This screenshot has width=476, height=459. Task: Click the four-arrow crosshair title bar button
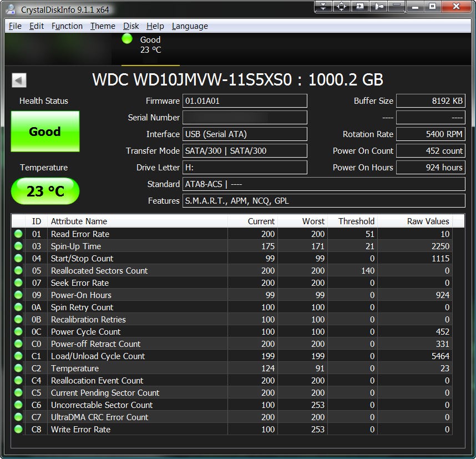pyautogui.click(x=342, y=6)
